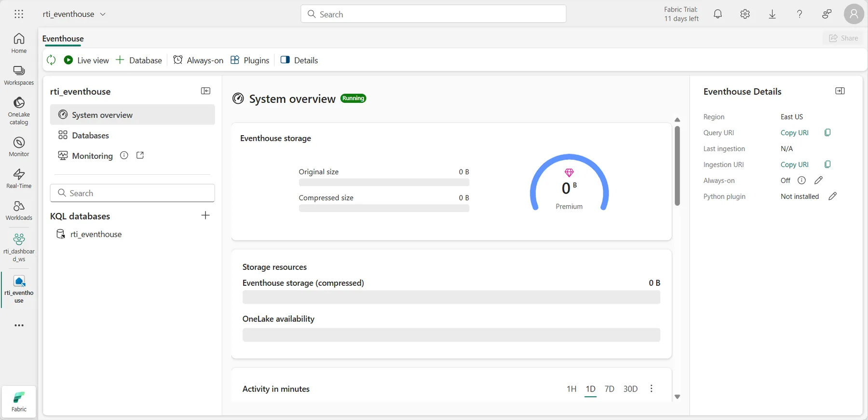Set activity range to 7D
Screen dimensions: 868x420
tap(610, 389)
